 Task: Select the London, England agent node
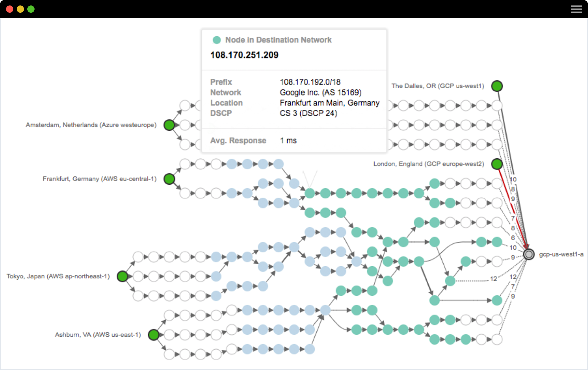pos(497,164)
